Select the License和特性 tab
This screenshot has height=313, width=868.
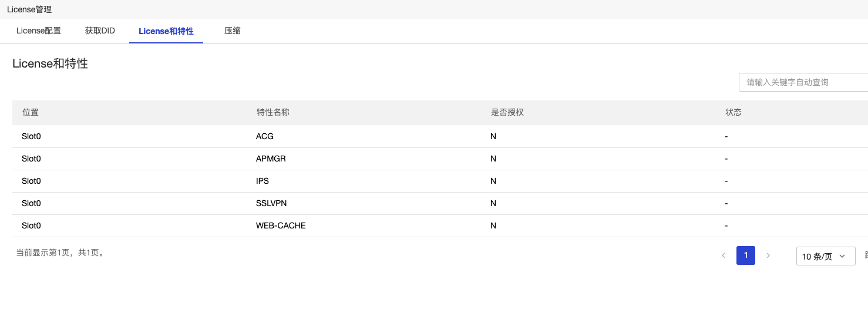(x=166, y=31)
